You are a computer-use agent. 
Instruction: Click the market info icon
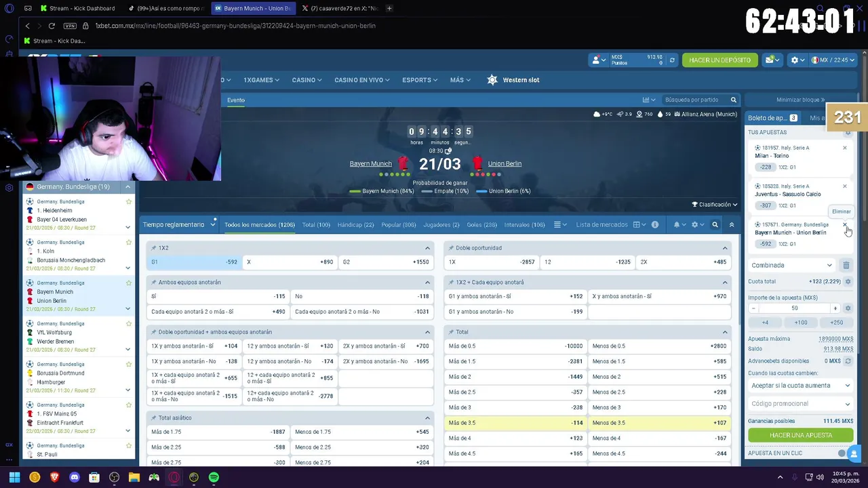655,224
